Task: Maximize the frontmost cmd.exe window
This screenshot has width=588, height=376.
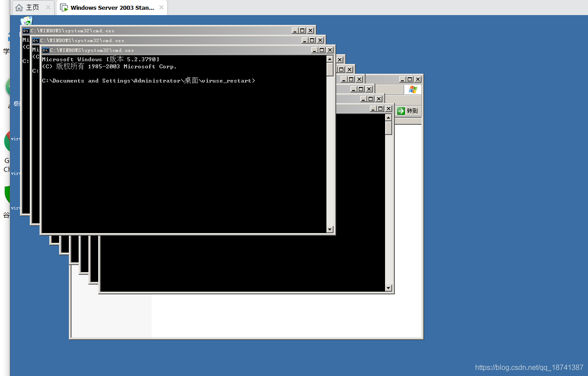Action: click(x=322, y=50)
